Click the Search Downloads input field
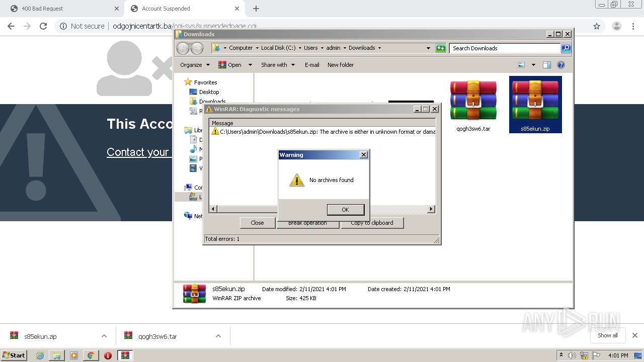This screenshot has height=362, width=644. [x=505, y=48]
